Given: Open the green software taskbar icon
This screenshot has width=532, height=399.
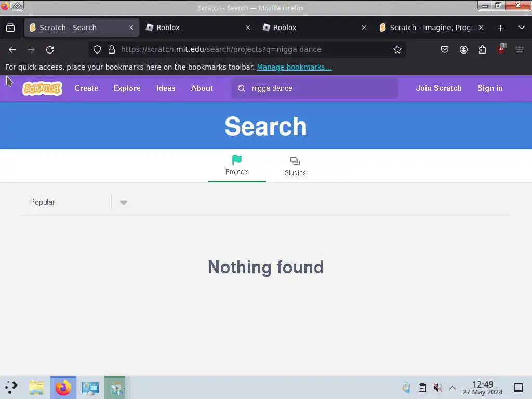Looking at the screenshot, I should [115, 388].
